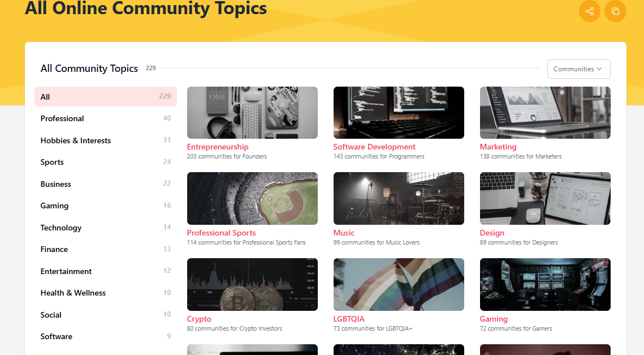The image size is (644, 355).
Task: Open the Professional Sports stadium thumbnail
Action: pos(252,198)
